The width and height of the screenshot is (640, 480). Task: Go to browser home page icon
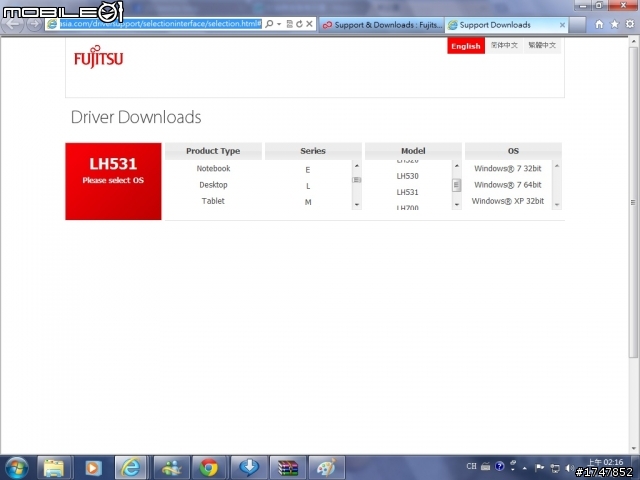599,24
